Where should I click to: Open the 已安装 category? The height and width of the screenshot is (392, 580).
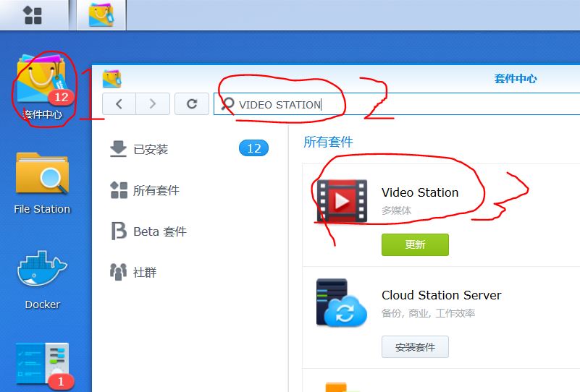(150, 149)
